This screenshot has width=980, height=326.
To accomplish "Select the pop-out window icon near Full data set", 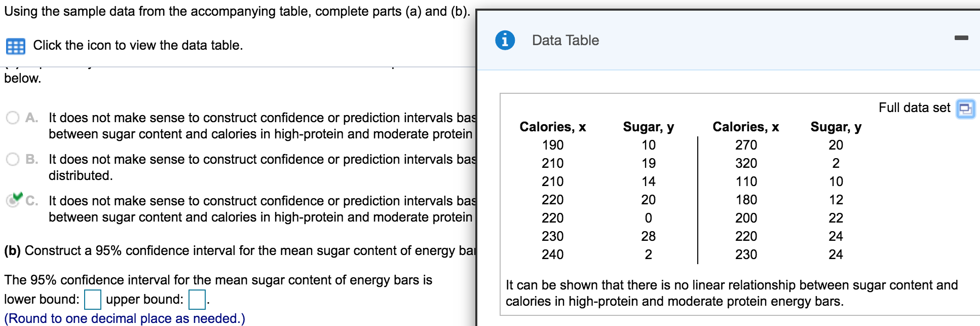I will click(x=964, y=108).
